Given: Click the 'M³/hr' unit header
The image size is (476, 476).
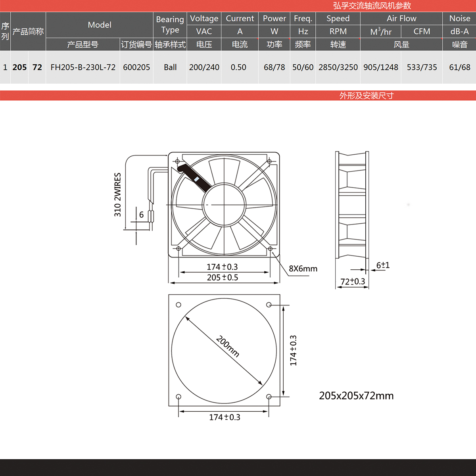Looking at the screenshot, I should [381, 31].
